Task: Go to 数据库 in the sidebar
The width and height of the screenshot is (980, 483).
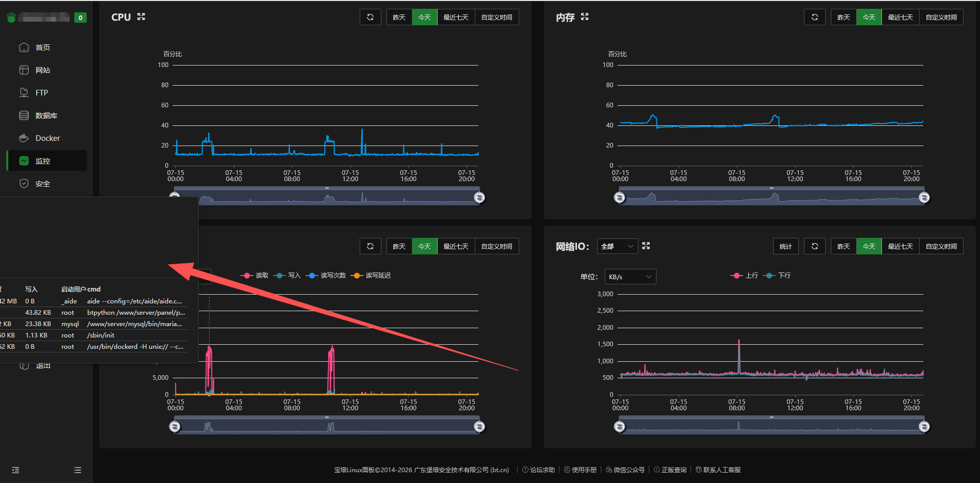Action: click(x=46, y=116)
